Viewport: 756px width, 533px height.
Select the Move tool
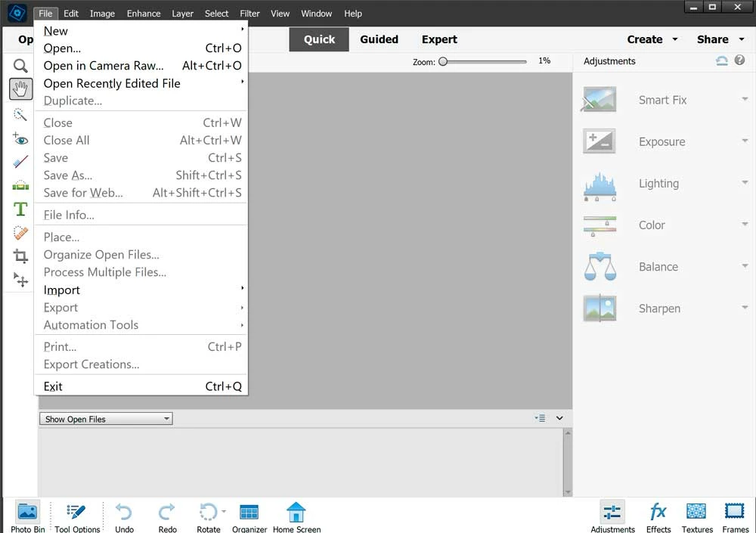click(20, 279)
